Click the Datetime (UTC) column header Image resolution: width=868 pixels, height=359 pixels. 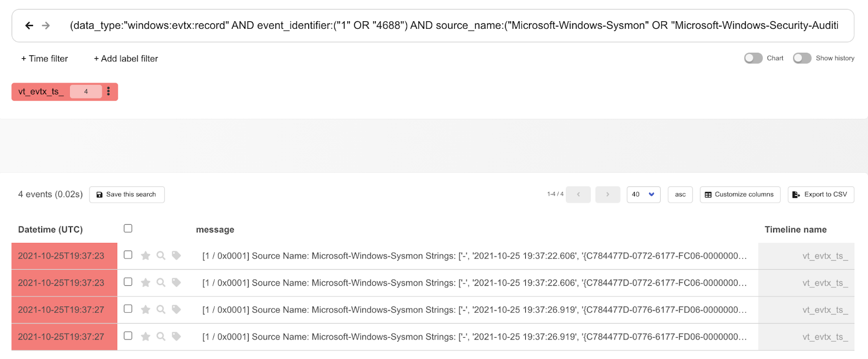point(50,230)
